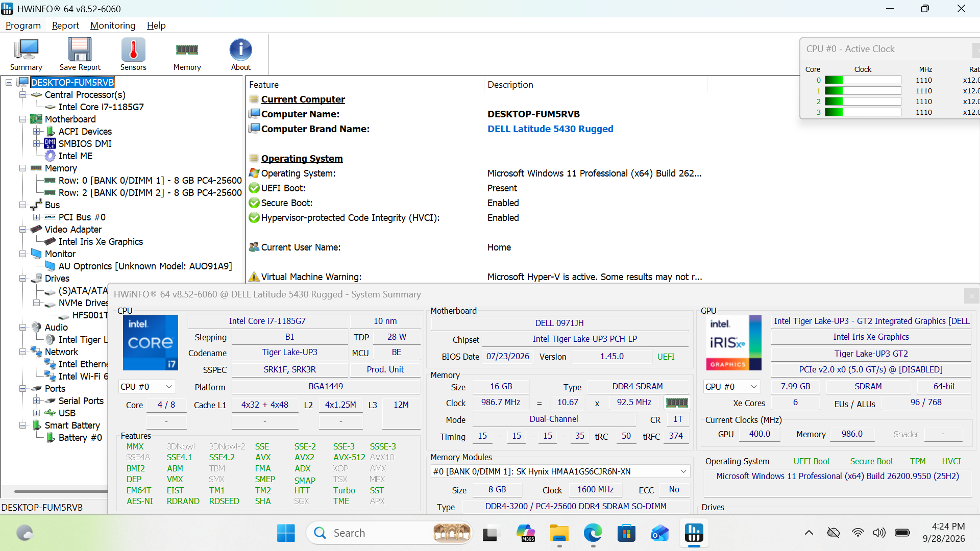Screen dimensions: 980x551
Task: Open Microsoft Edge from taskbar
Action: [593, 533]
